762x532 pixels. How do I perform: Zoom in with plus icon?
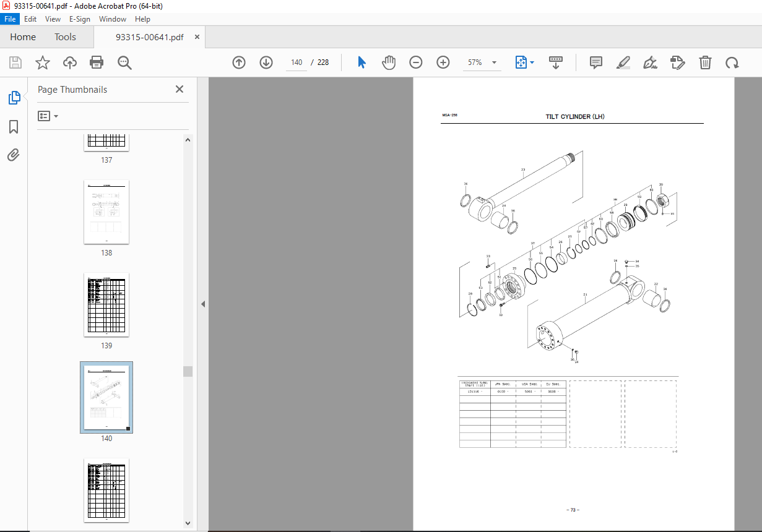pyautogui.click(x=443, y=62)
